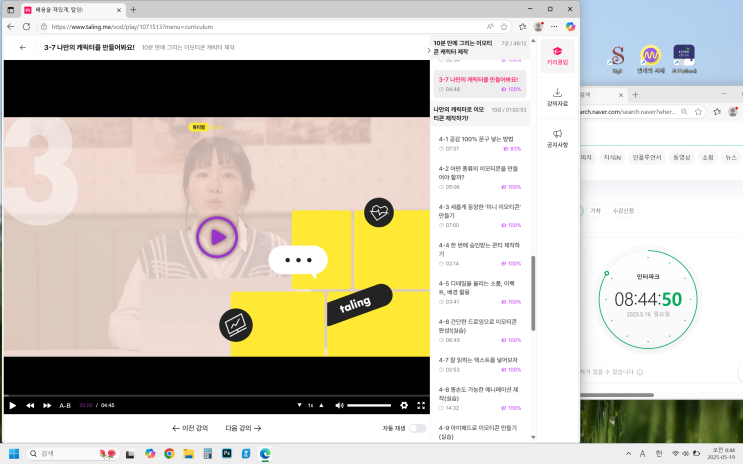743x464 pixels.
Task: Enter fullscreen mode in the video player
Action: [421, 405]
